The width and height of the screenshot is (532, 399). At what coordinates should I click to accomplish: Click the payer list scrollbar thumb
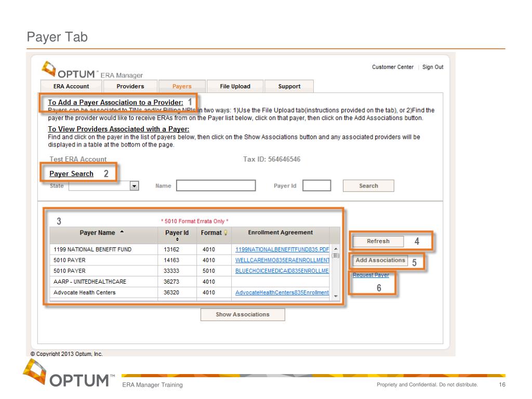pos(336,256)
